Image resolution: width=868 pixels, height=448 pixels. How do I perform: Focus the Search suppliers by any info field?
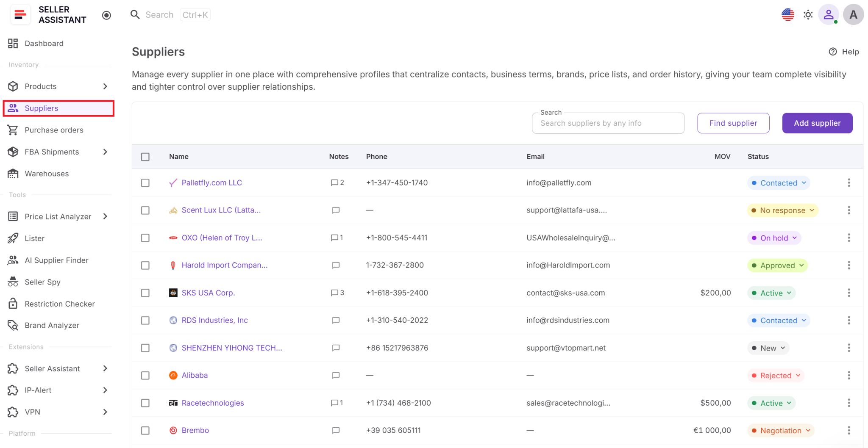tap(608, 123)
